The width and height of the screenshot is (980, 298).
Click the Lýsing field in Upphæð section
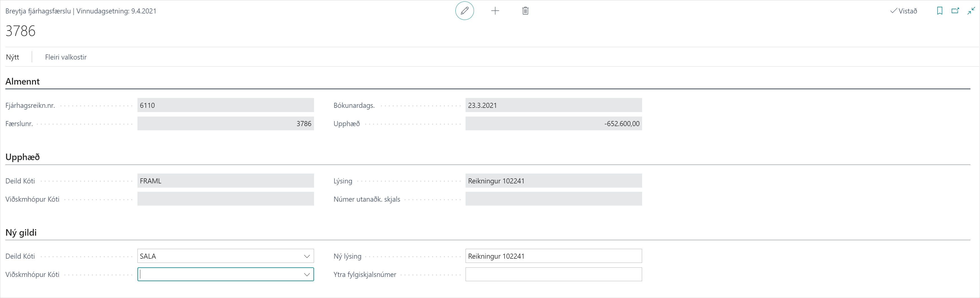coord(553,181)
